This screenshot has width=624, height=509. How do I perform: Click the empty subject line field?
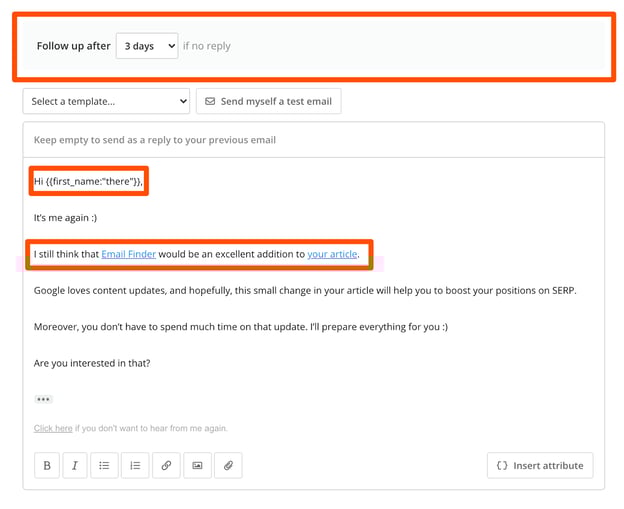click(313, 140)
